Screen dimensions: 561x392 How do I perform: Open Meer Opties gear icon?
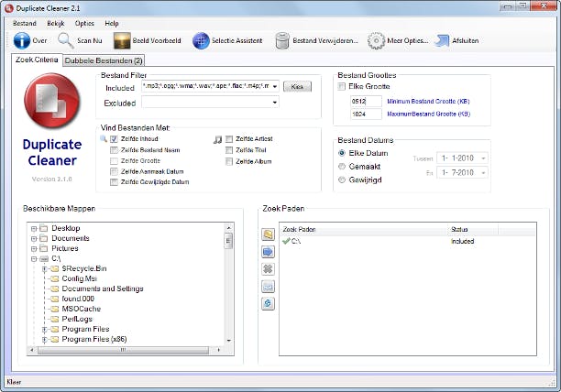376,40
